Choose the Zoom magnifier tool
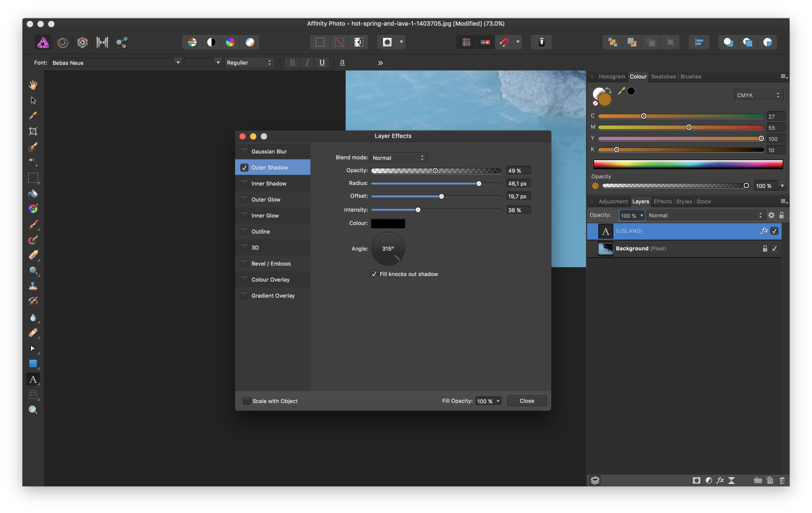Viewport: 812px width, 513px height. (33, 410)
